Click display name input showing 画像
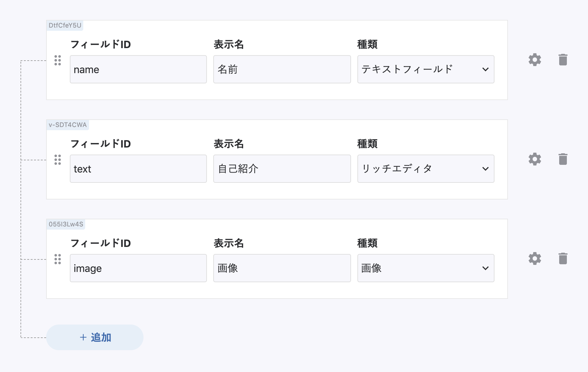Image resolution: width=588 pixels, height=372 pixels. click(282, 268)
